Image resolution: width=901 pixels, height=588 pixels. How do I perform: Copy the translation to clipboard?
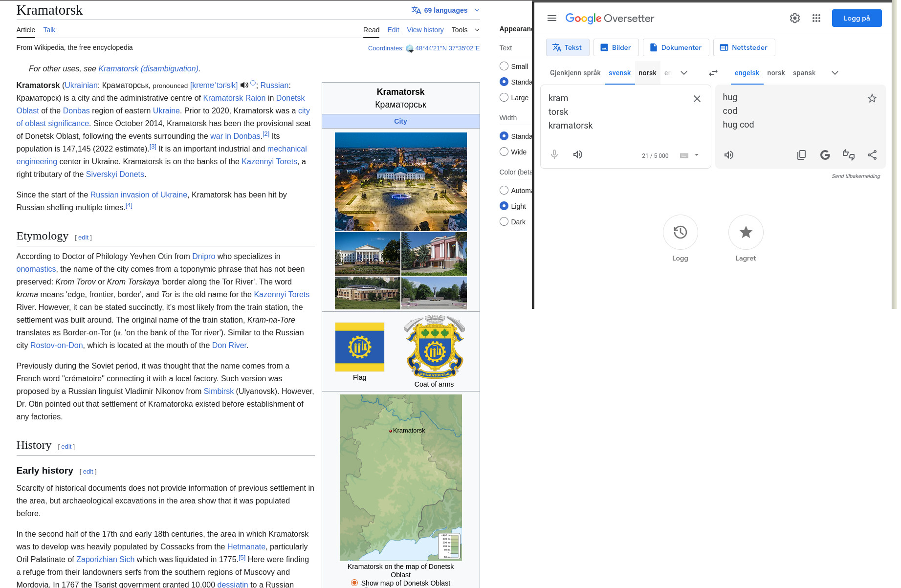point(801,155)
